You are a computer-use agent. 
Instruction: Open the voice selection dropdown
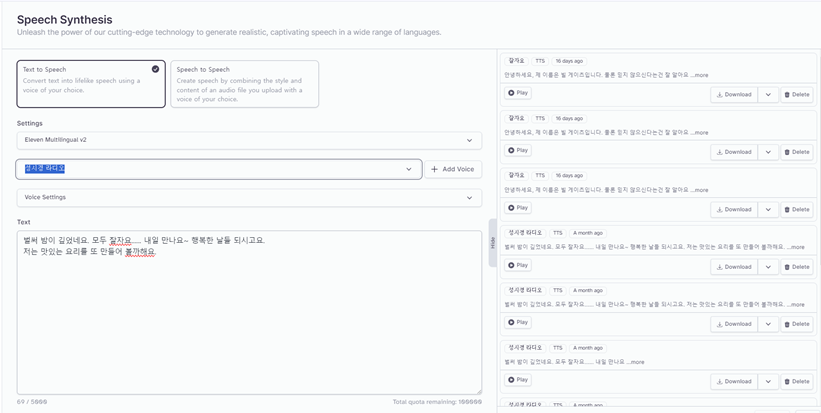pos(219,169)
